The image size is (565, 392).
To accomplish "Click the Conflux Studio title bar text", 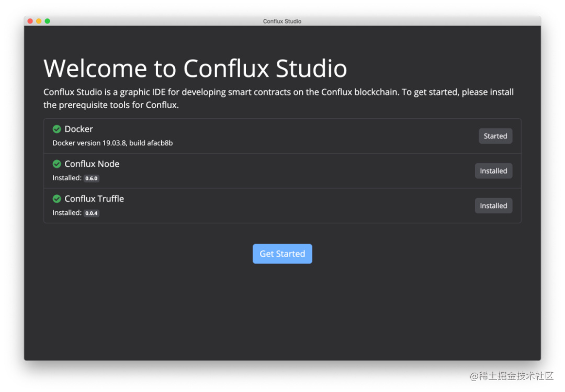I will (282, 21).
